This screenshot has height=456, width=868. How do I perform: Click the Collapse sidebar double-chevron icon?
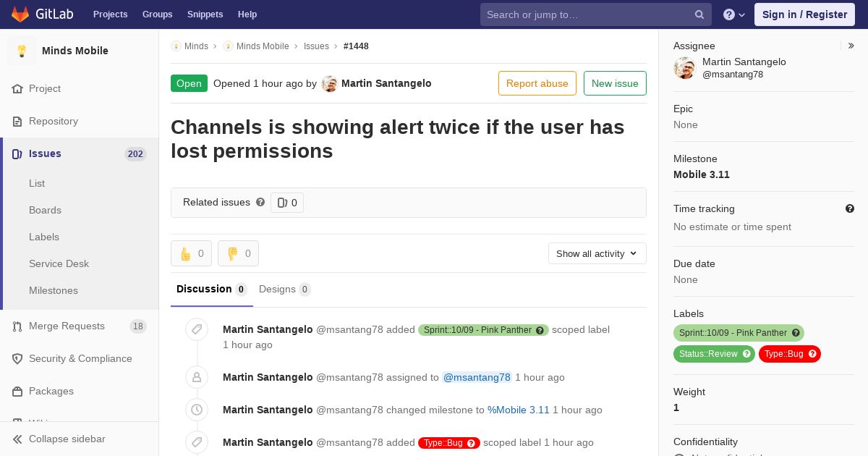coord(17,439)
